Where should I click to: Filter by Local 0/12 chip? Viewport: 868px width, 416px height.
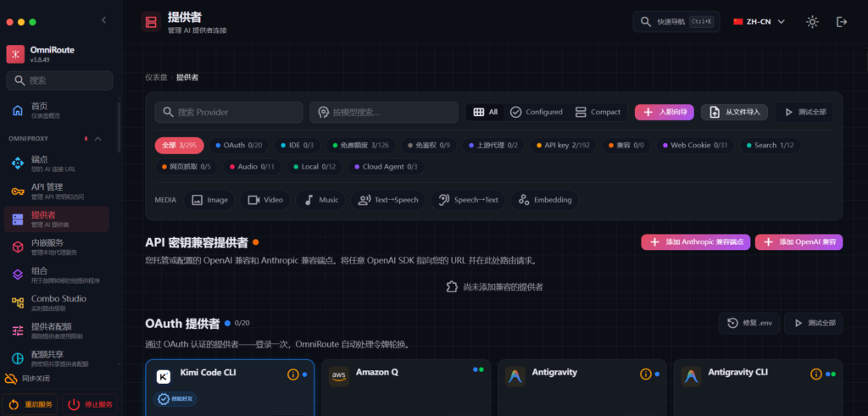[314, 167]
